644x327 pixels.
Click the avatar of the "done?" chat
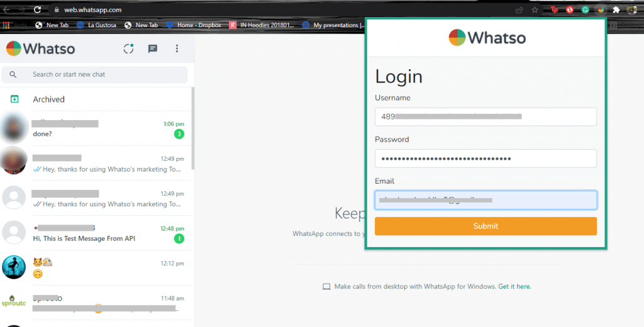click(14, 128)
